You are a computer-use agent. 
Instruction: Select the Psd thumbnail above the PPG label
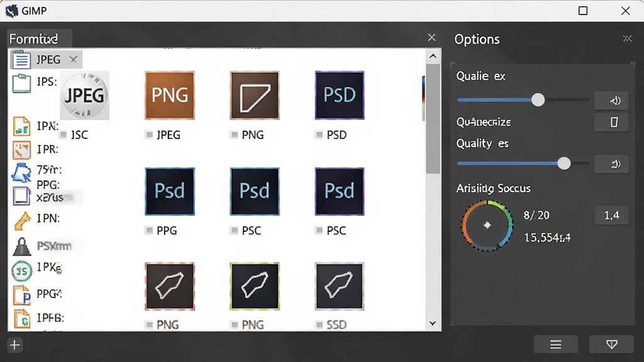click(x=170, y=191)
